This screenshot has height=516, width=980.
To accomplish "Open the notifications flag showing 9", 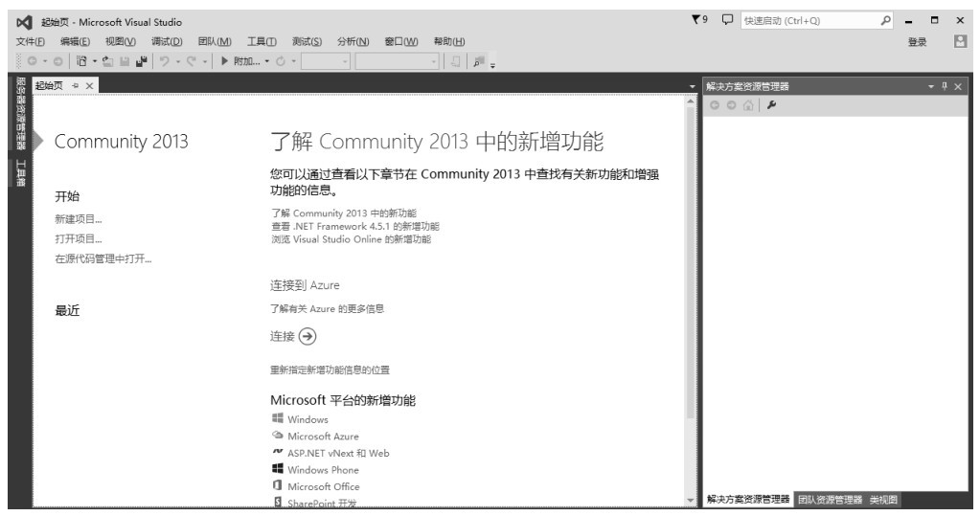I will tap(699, 20).
